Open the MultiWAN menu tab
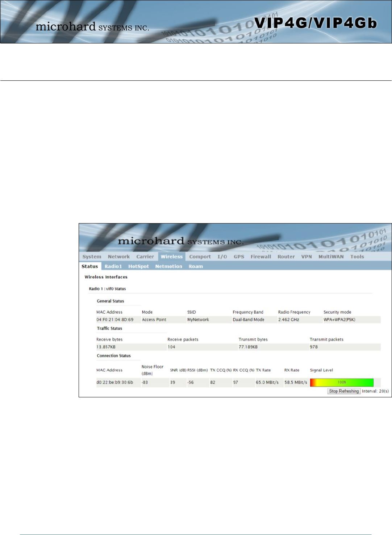Screen dimensions: 392x535 [x=331, y=256]
